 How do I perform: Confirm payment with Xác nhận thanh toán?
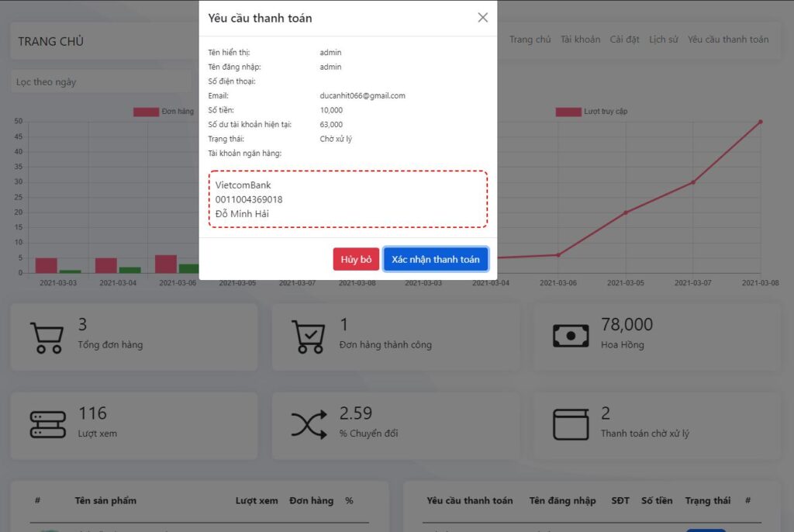tap(435, 260)
